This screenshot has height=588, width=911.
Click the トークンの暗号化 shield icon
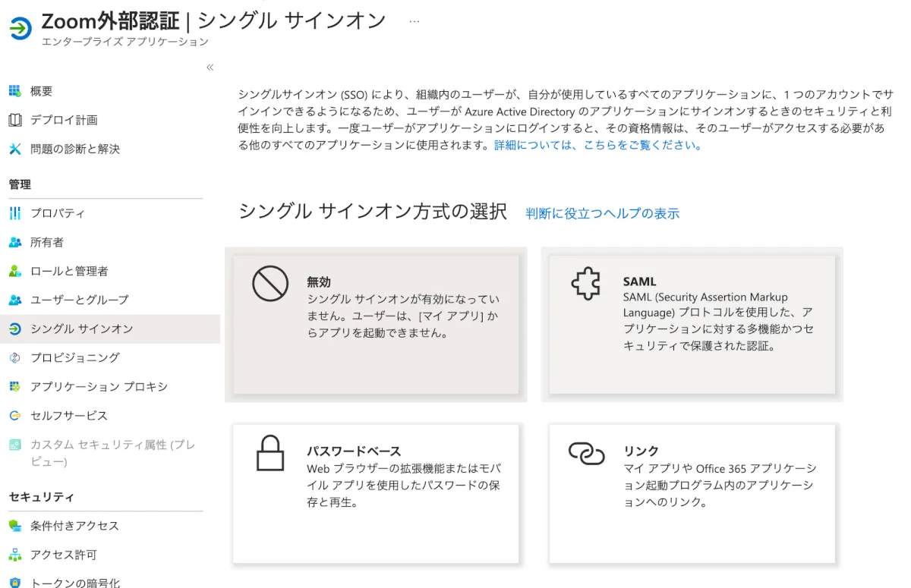click(x=14, y=583)
